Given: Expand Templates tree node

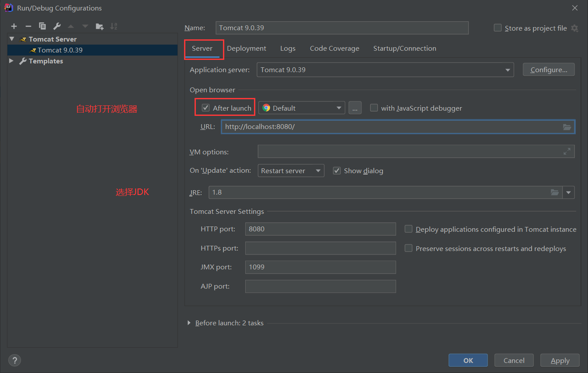Looking at the screenshot, I should coord(12,61).
